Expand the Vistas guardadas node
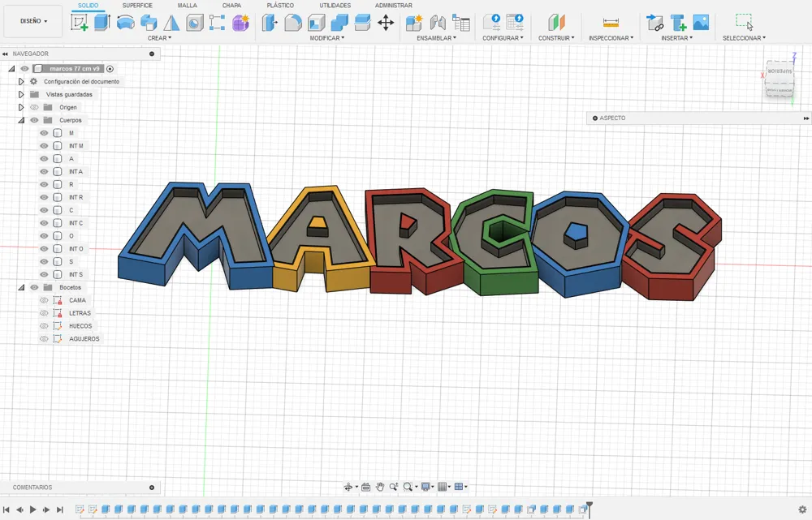 tap(21, 95)
